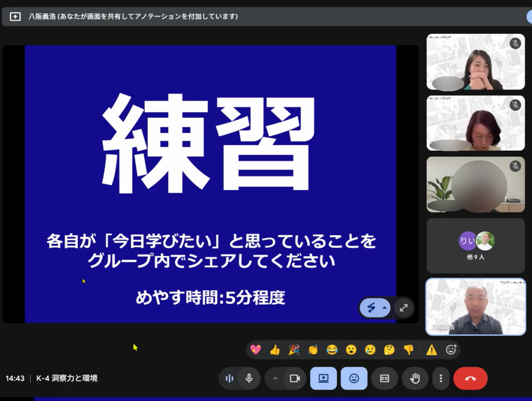Open audio settings sound-wave icon
The height and width of the screenshot is (401, 532).
pos(229,378)
